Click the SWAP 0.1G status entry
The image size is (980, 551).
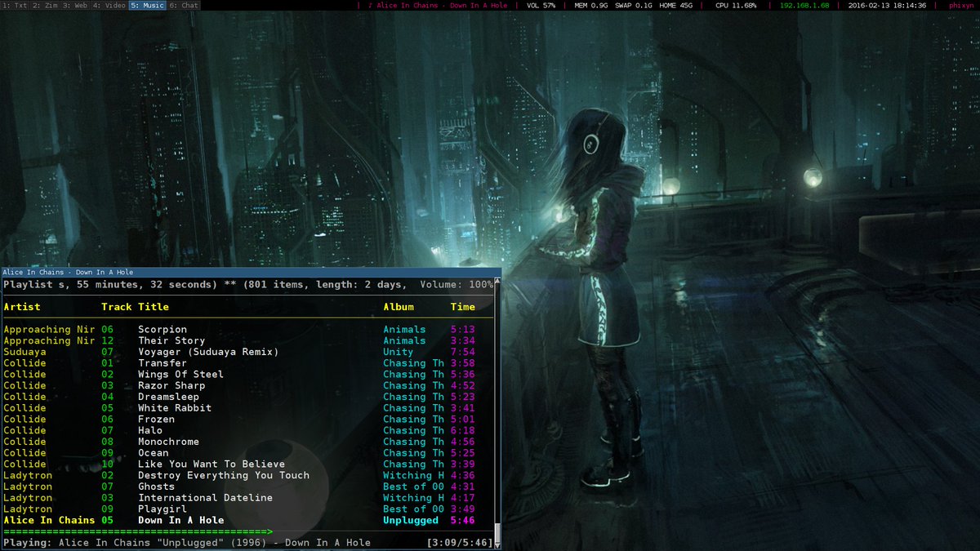coord(634,5)
